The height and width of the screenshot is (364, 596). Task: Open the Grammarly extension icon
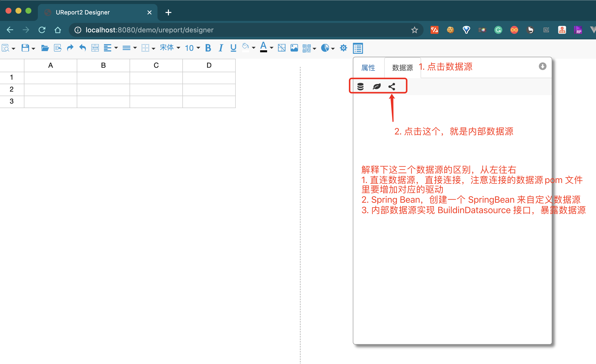498,30
